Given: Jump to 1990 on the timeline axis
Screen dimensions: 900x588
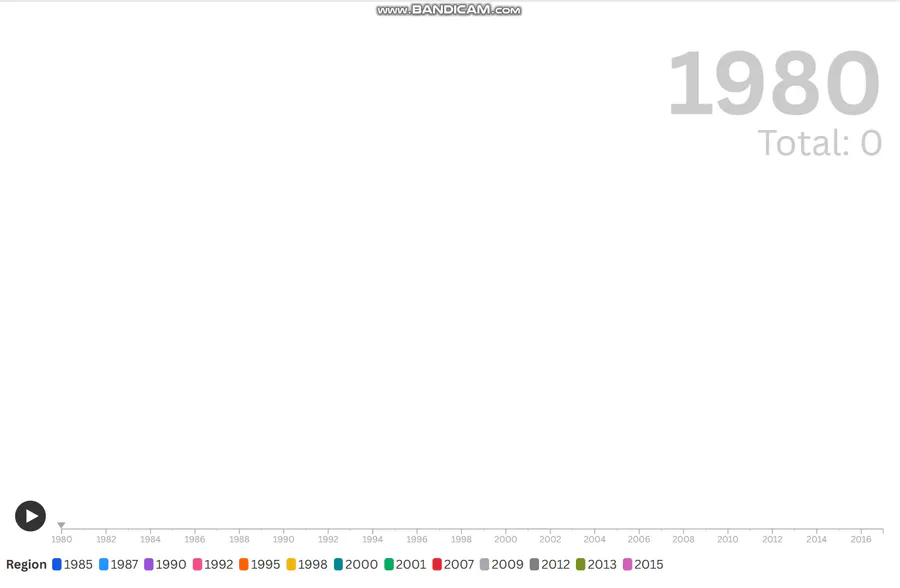Looking at the screenshot, I should click(x=284, y=539).
